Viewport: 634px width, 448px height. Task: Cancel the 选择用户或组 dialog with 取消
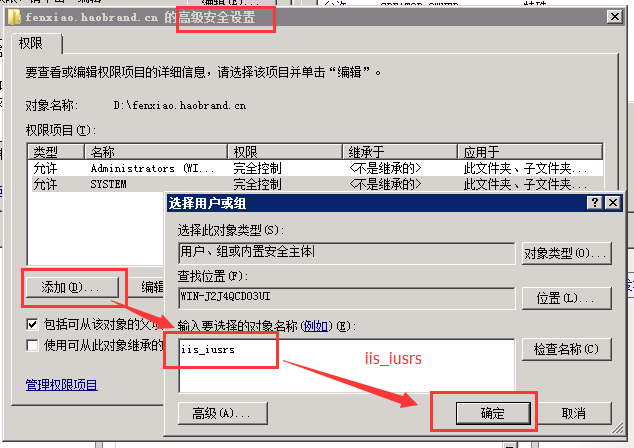(x=574, y=413)
